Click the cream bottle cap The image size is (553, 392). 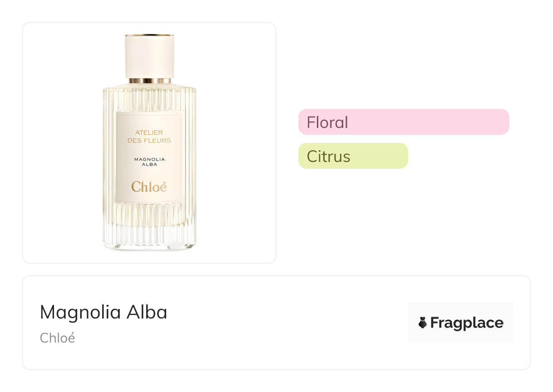click(x=149, y=57)
